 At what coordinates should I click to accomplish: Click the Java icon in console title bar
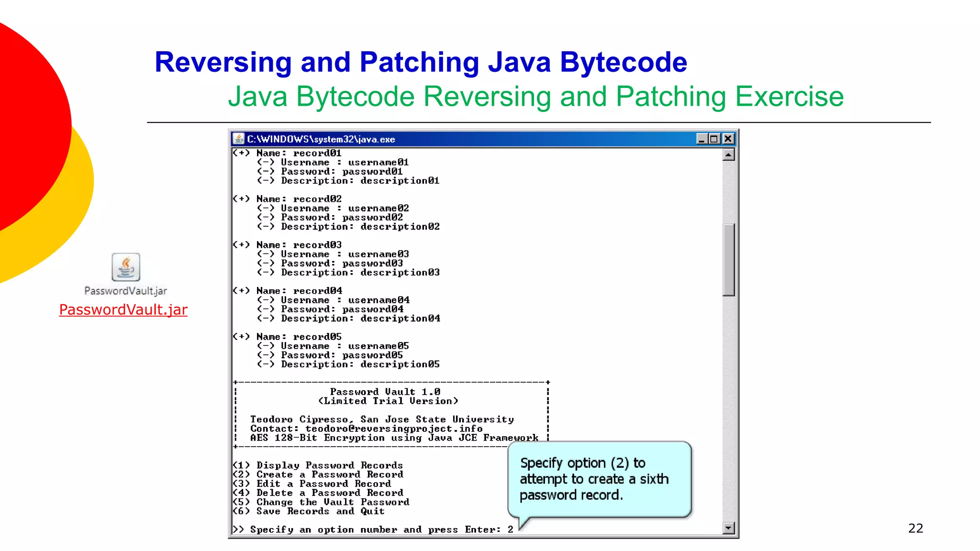coord(238,139)
